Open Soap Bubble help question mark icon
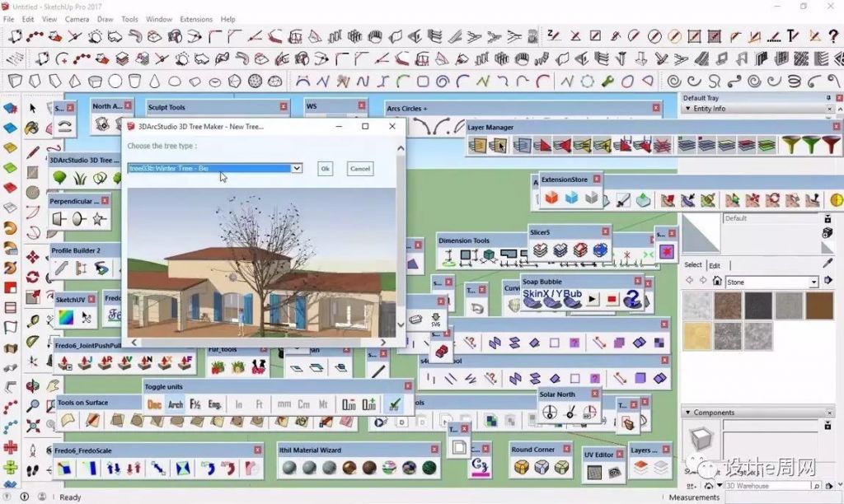Viewport: 844px width, 504px height. coord(632,299)
